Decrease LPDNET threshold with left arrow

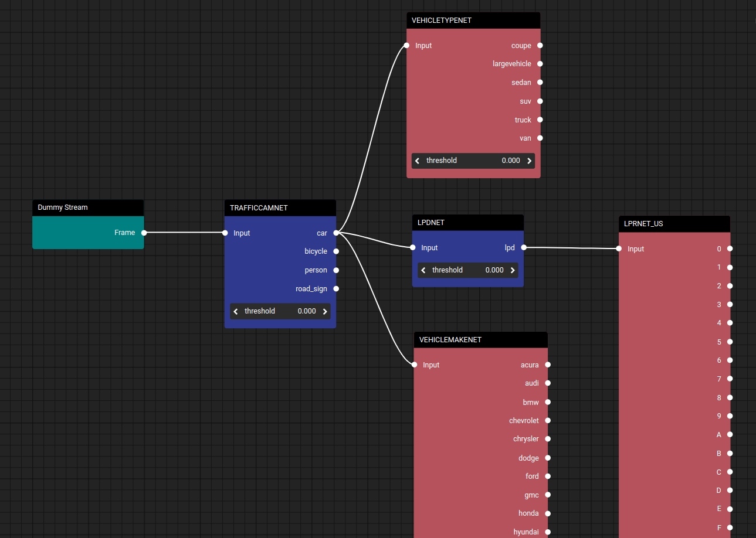click(423, 270)
